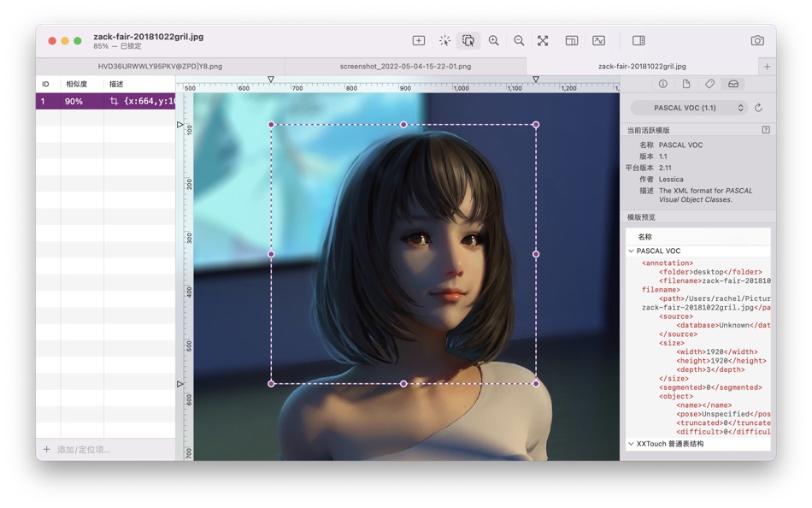Click the top-right handle of the selection box

(x=536, y=125)
